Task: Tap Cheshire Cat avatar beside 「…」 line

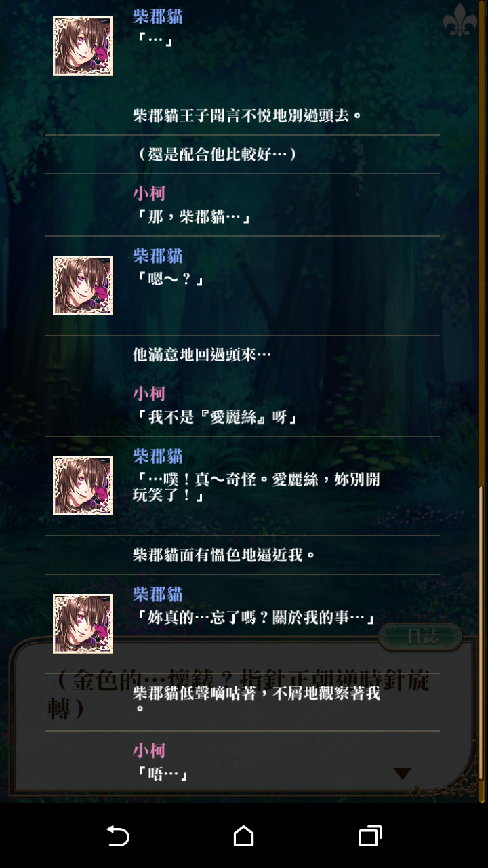Action: point(83,45)
